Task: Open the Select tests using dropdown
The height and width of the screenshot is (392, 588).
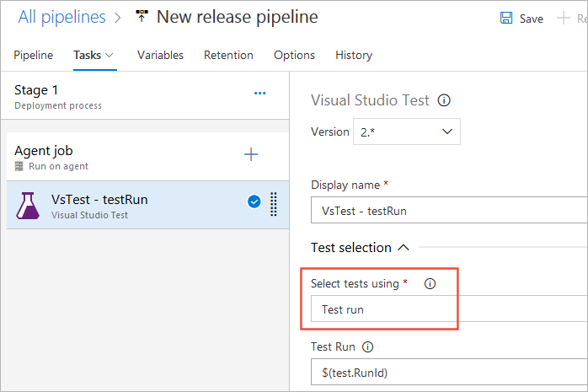Action: tap(446, 309)
